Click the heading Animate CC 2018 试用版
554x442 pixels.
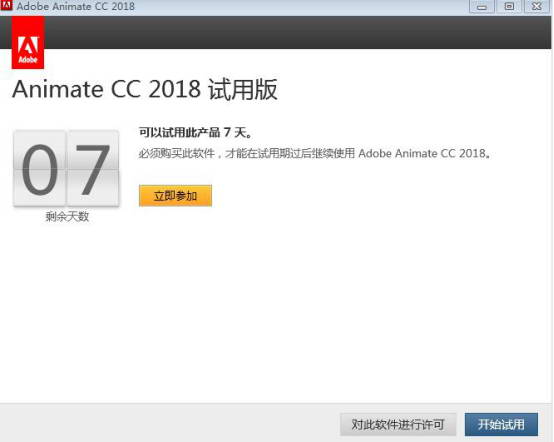coord(145,89)
